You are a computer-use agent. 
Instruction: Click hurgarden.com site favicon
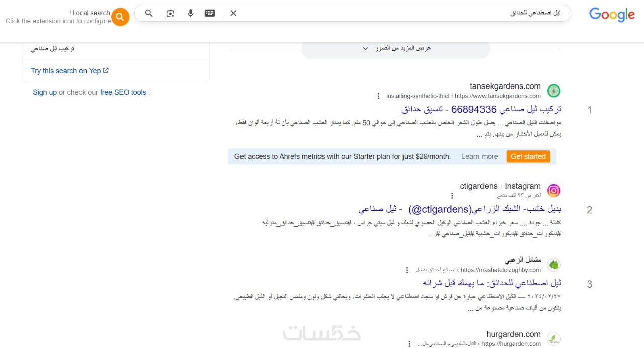click(x=554, y=339)
